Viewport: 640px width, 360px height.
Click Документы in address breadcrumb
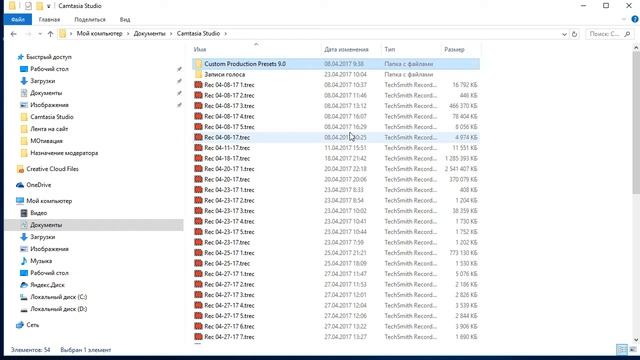(149, 33)
